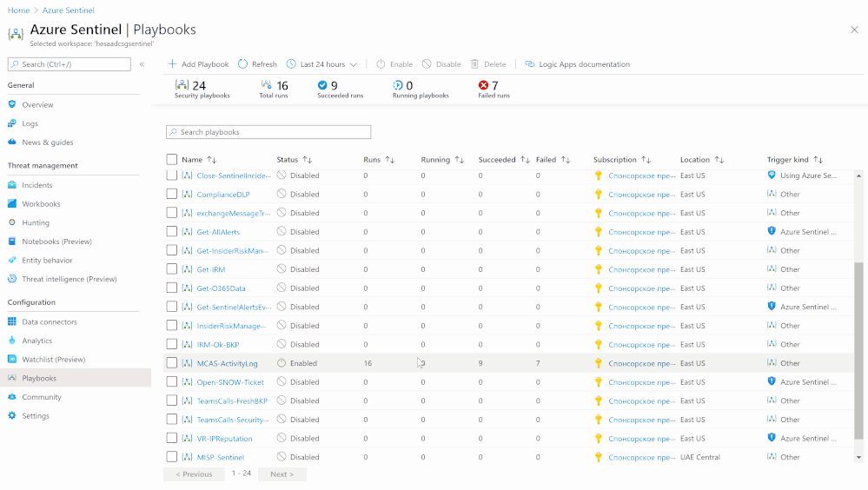Close the Playbooks blade with X
Image resolution: width=868 pixels, height=490 pixels.
(854, 30)
